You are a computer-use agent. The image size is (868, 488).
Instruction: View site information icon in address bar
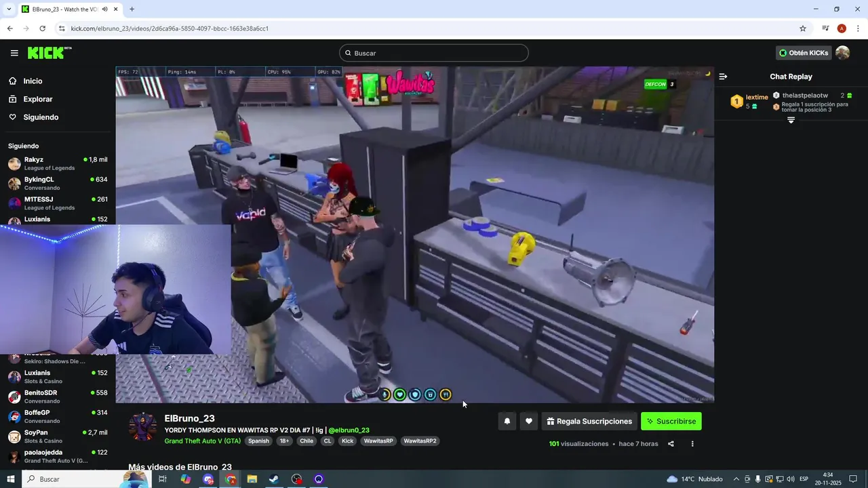click(62, 28)
